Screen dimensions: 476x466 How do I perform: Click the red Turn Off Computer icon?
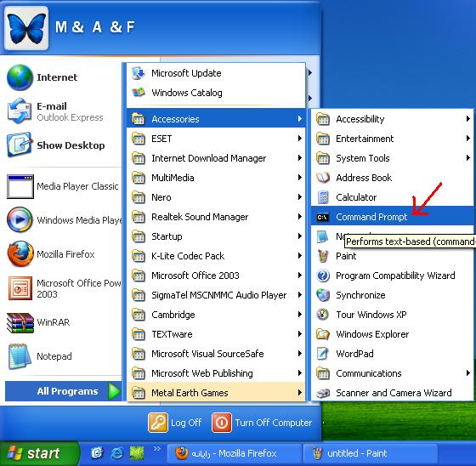(x=222, y=423)
